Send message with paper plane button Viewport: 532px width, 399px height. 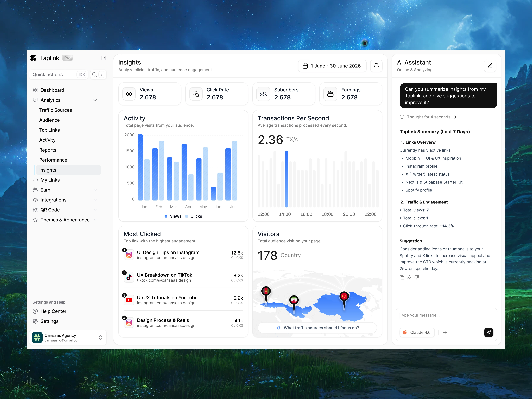point(488,332)
